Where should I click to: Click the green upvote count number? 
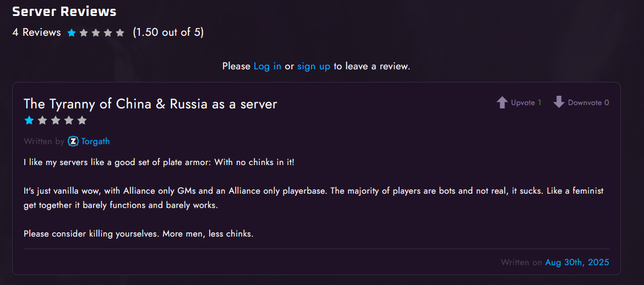539,103
